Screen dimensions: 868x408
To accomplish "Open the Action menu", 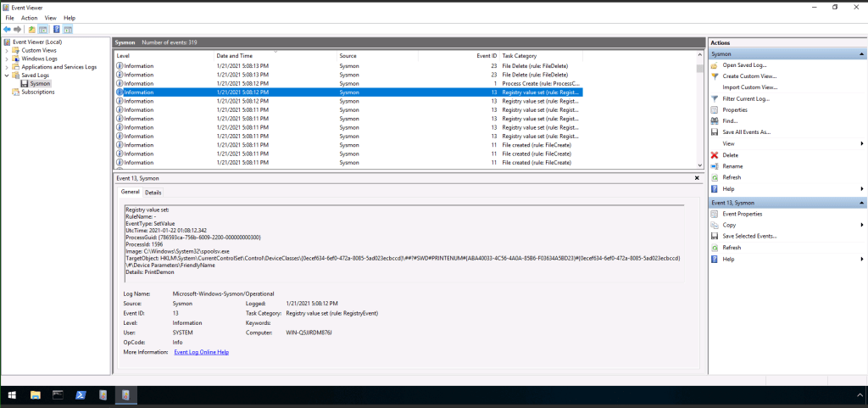I will click(29, 18).
